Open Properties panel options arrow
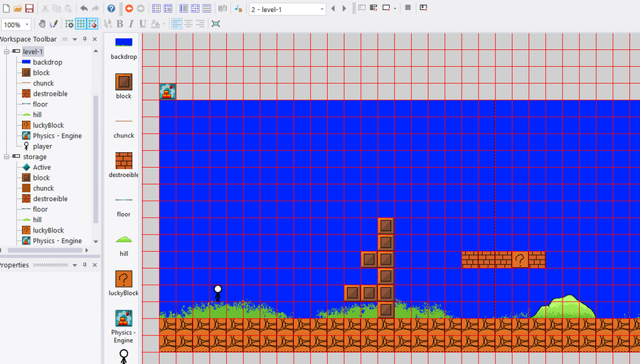This screenshot has width=640, height=364. (x=75, y=265)
